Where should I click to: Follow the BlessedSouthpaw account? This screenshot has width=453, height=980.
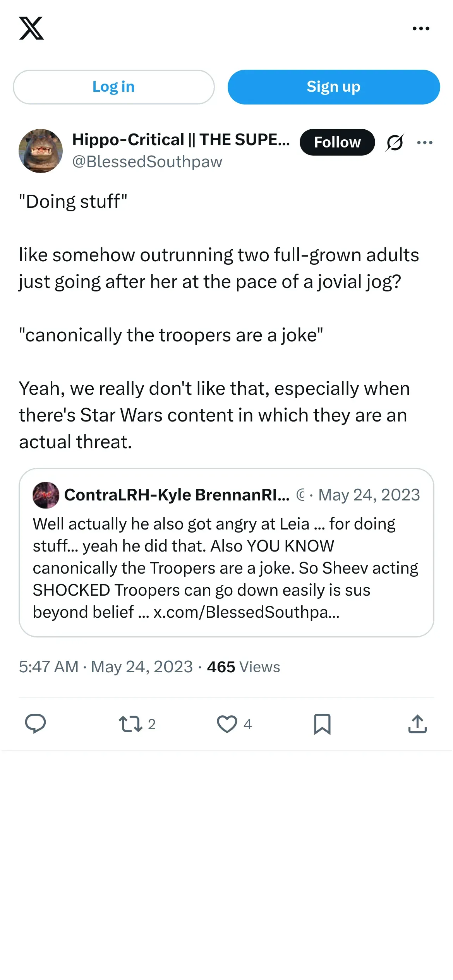tap(337, 142)
